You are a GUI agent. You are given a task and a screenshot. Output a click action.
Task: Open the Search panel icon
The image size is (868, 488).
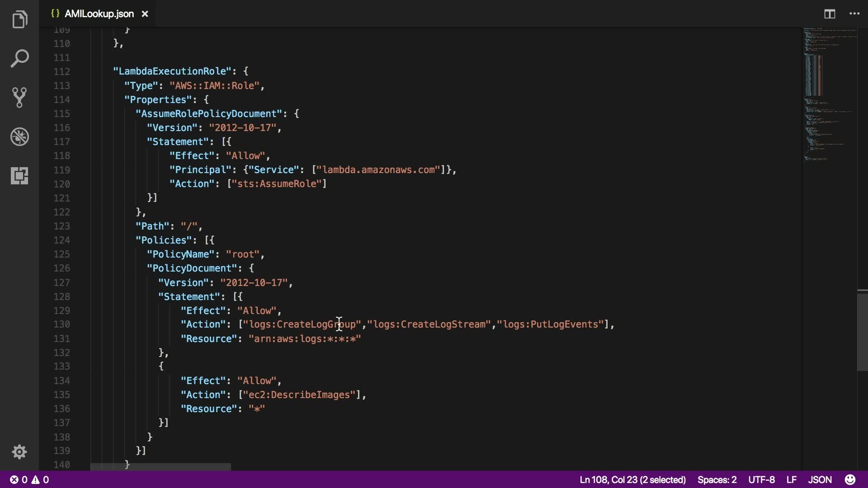click(x=19, y=59)
